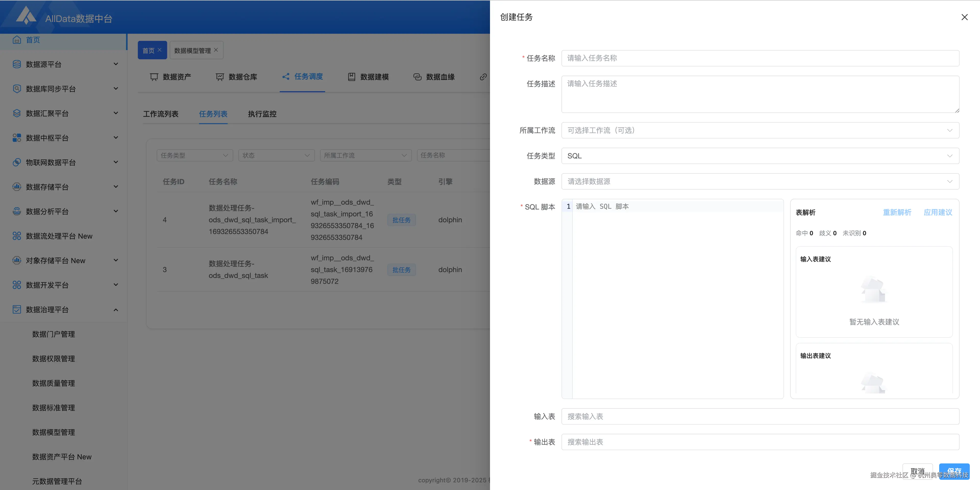The height and width of the screenshot is (490, 980).
Task: Click the 数据分析平台 sidebar icon
Action: [17, 211]
